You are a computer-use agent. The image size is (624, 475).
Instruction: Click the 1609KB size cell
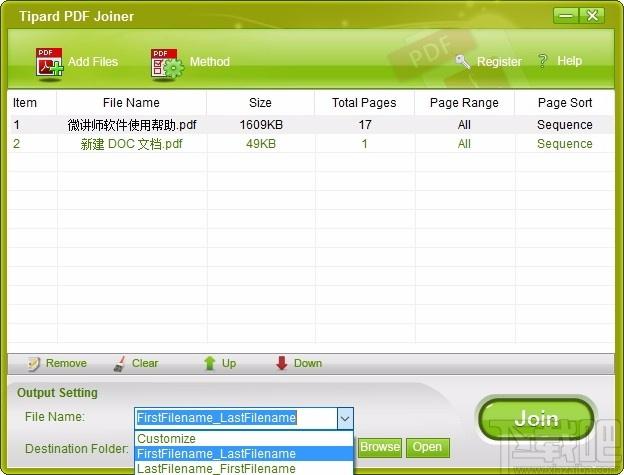click(x=261, y=125)
